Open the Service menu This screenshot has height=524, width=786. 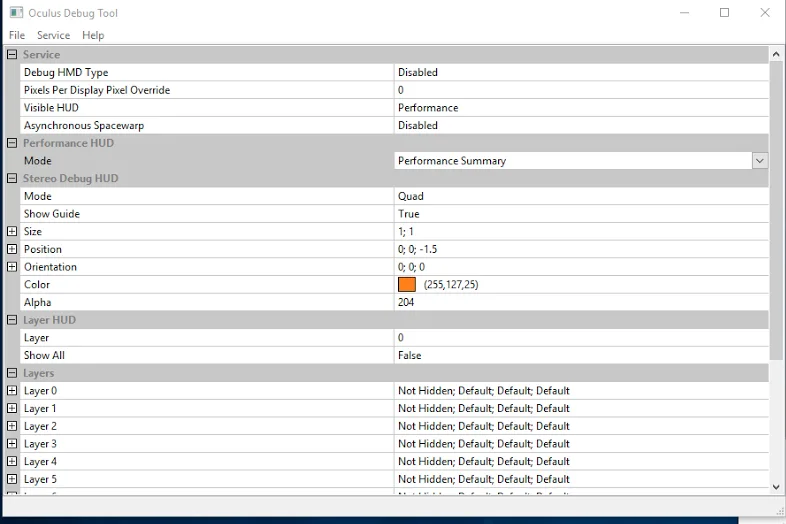point(53,35)
